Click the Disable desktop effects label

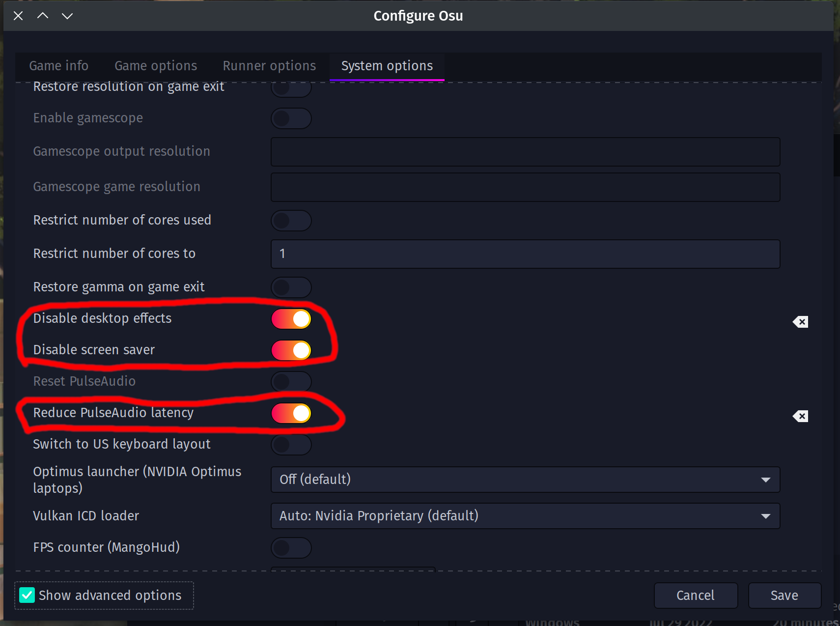tap(102, 318)
